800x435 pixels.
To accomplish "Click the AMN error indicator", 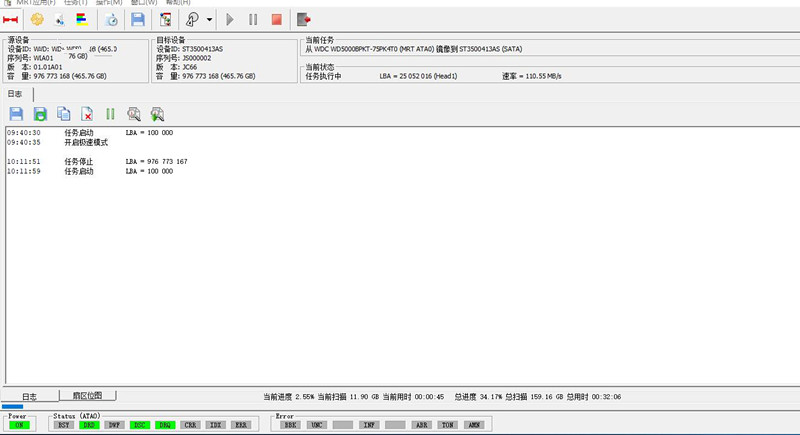I will point(474,425).
